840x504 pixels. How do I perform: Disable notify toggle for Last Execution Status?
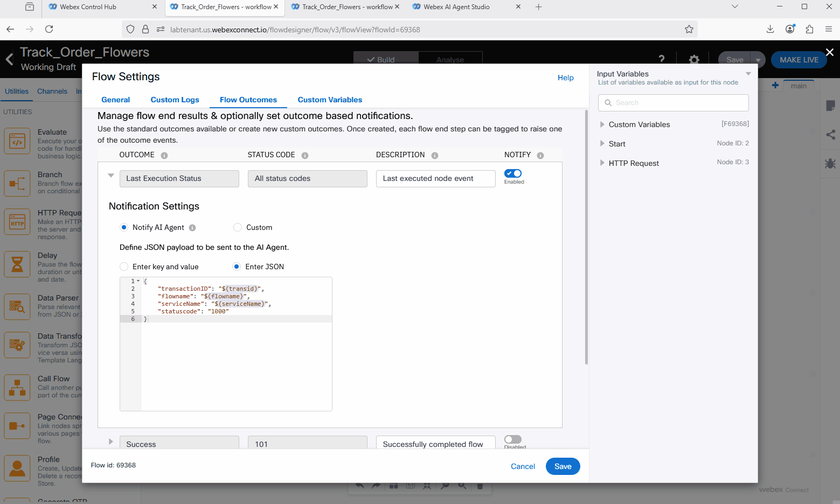pyautogui.click(x=513, y=173)
